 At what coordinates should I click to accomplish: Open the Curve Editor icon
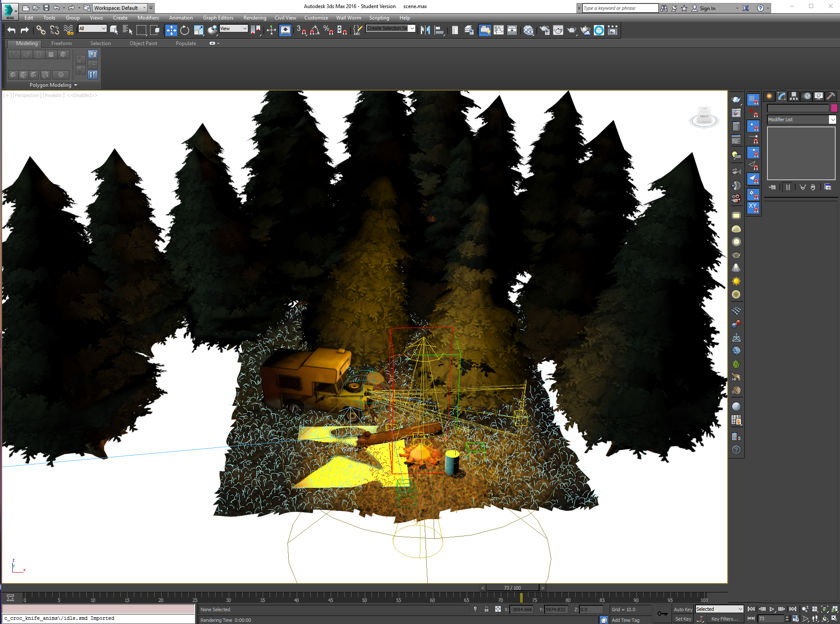point(499,30)
